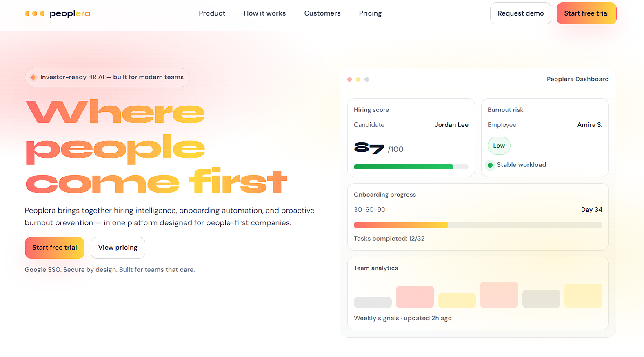Click the Peoplera three-dot logo icon
The width and height of the screenshot is (644, 357).
pyautogui.click(x=35, y=13)
